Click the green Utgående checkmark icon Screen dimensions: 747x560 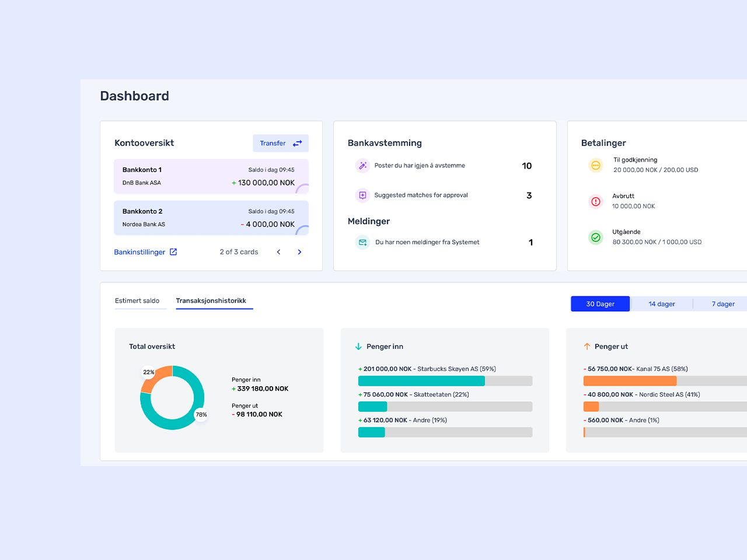click(x=595, y=237)
